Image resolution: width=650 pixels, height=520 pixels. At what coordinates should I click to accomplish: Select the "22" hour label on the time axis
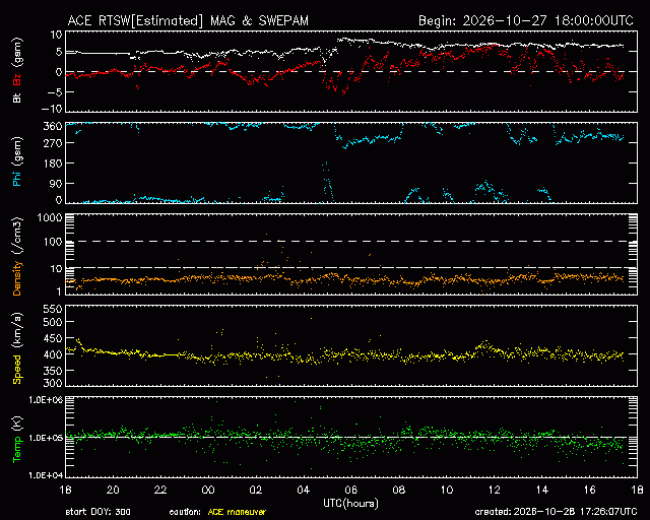tap(160, 490)
